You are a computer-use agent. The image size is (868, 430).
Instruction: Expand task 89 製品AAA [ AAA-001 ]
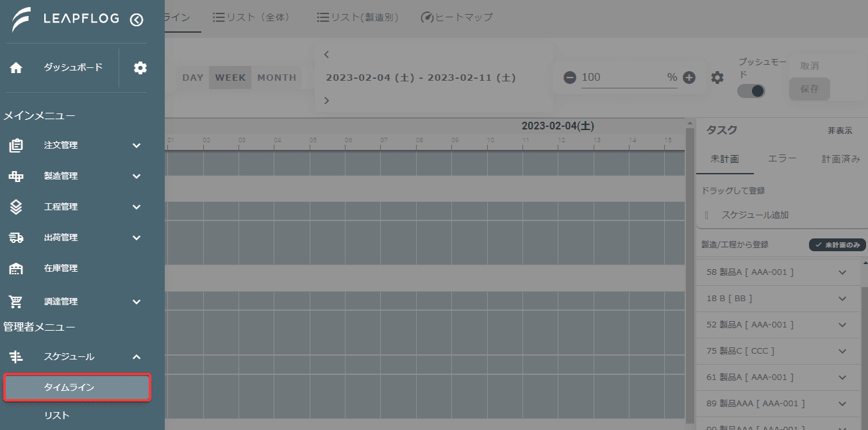pos(842,404)
